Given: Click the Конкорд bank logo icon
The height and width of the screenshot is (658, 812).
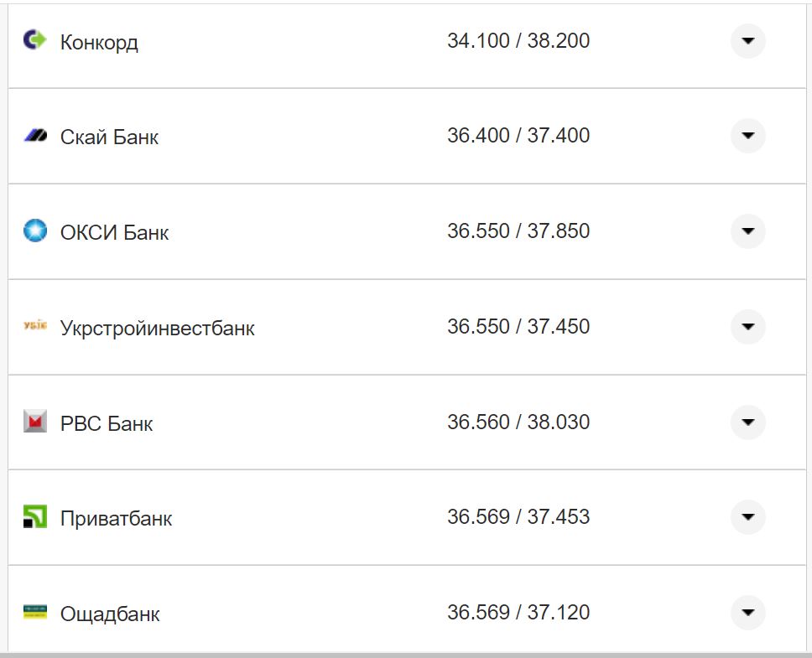Looking at the screenshot, I should pyautogui.click(x=35, y=39).
